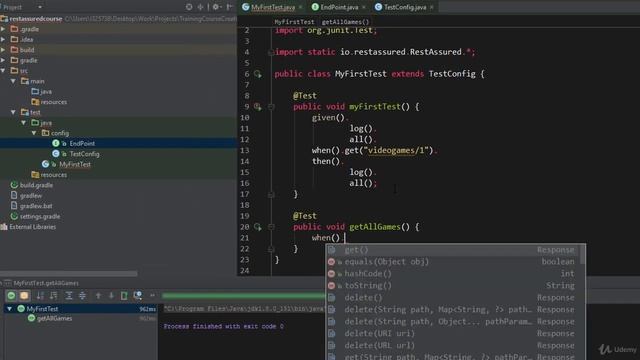The height and width of the screenshot is (360, 640).
Task: Select gradlew.bat file
Action: [x=36, y=206]
